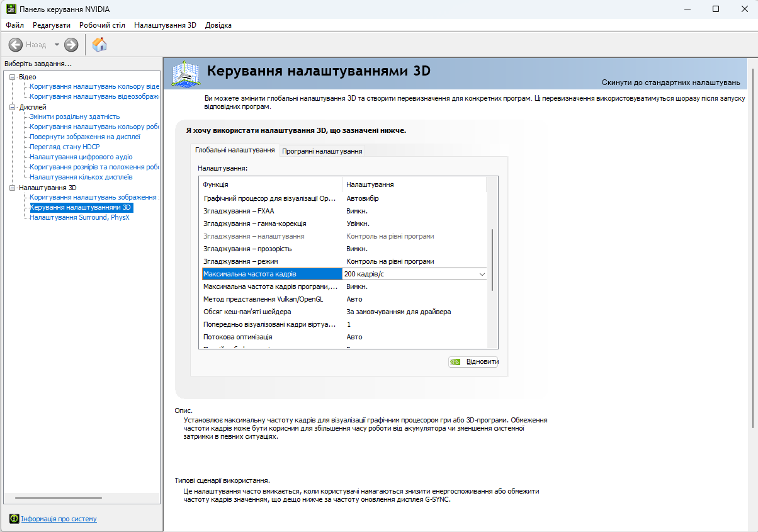
Task: Click the 3D settings header image
Action: (186, 74)
